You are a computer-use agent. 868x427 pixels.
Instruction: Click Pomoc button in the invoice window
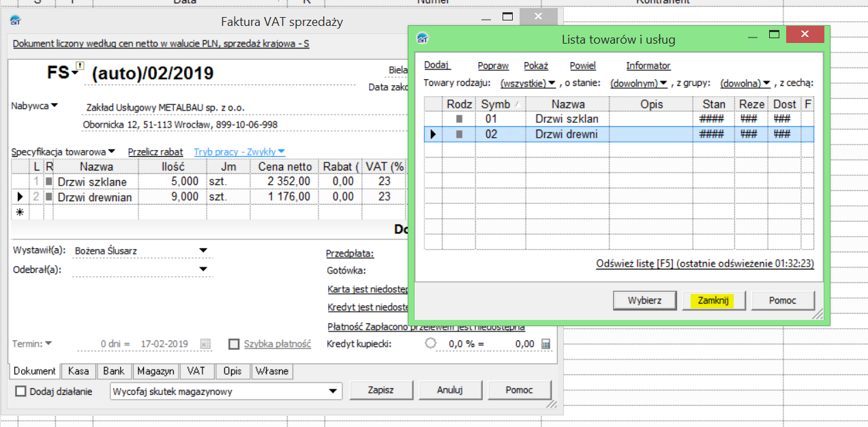click(520, 390)
